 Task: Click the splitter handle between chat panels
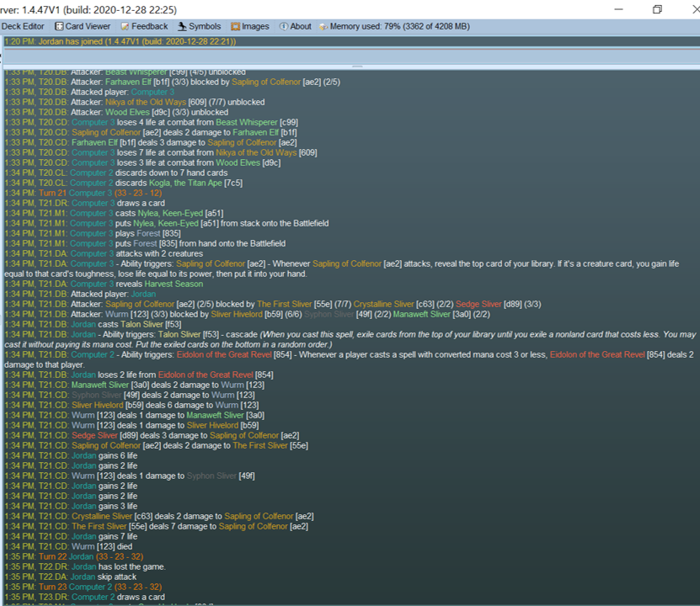[x=356, y=66]
